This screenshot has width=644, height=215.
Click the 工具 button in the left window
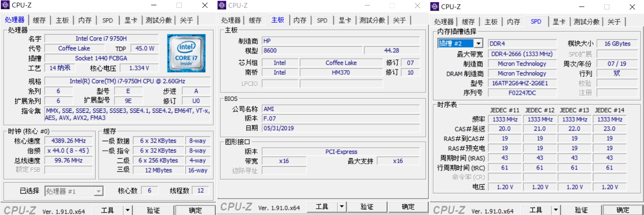(107, 210)
